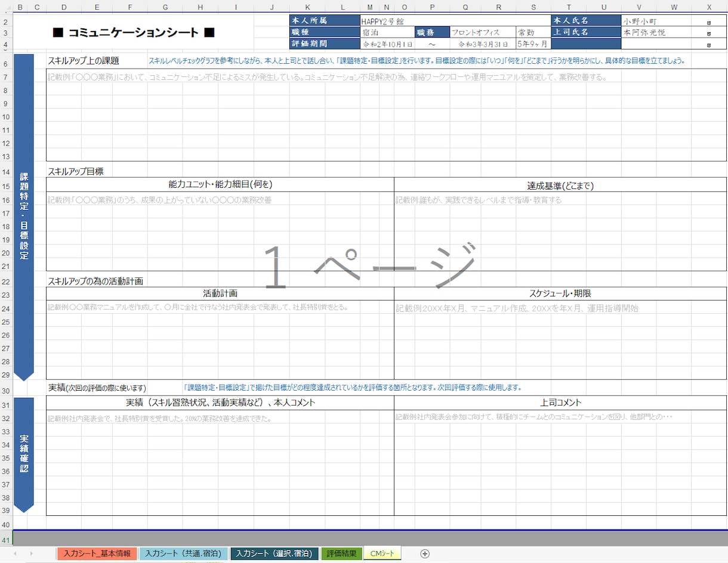Click the 達成基準(どこまで) entry area
Viewport: 728px width, 563px height.
pos(560,231)
